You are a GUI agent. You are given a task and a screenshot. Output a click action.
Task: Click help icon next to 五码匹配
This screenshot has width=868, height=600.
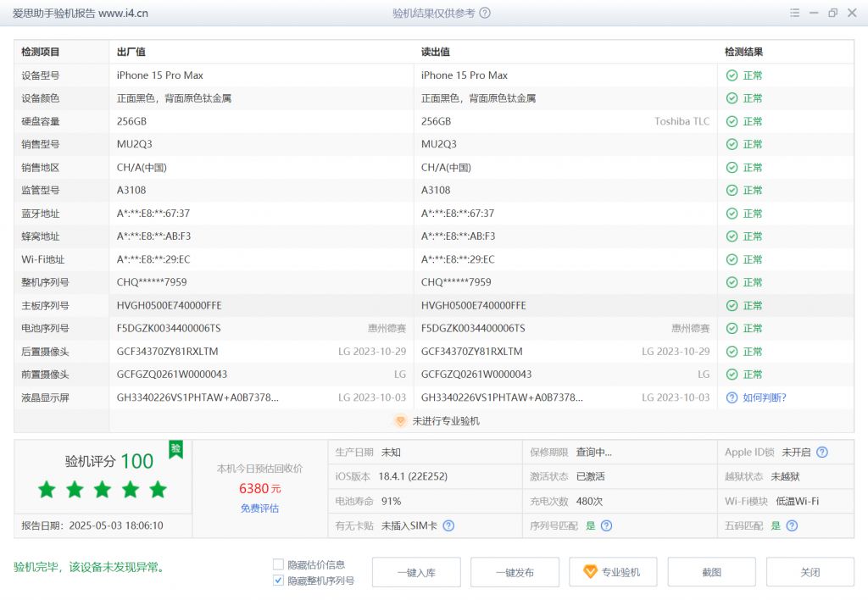pyautogui.click(x=791, y=525)
